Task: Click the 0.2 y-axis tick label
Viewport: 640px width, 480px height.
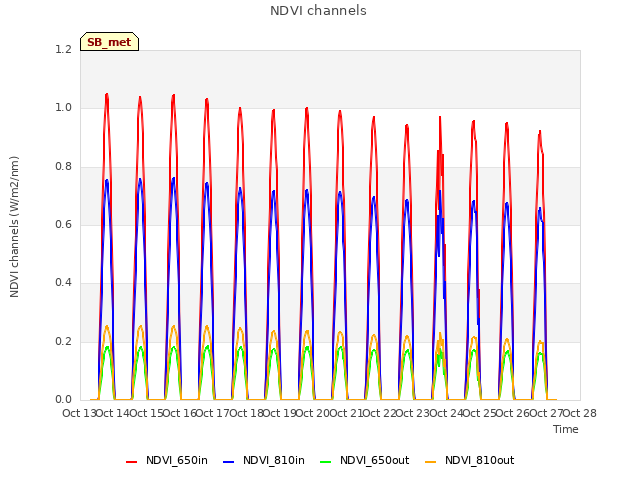Action: pos(63,341)
